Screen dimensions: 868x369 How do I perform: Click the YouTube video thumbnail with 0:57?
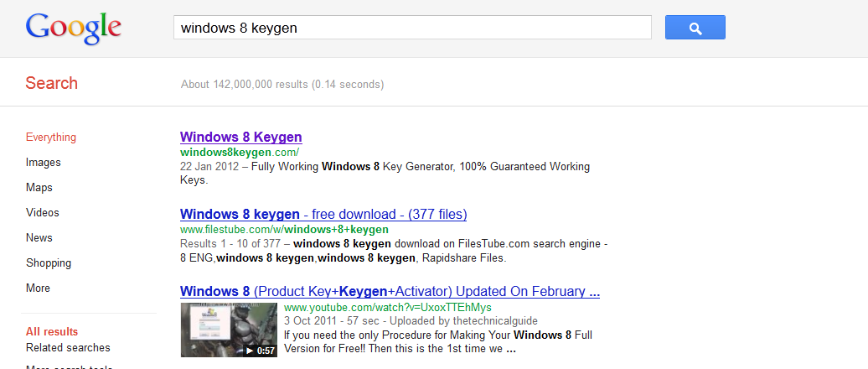pyautogui.click(x=230, y=330)
